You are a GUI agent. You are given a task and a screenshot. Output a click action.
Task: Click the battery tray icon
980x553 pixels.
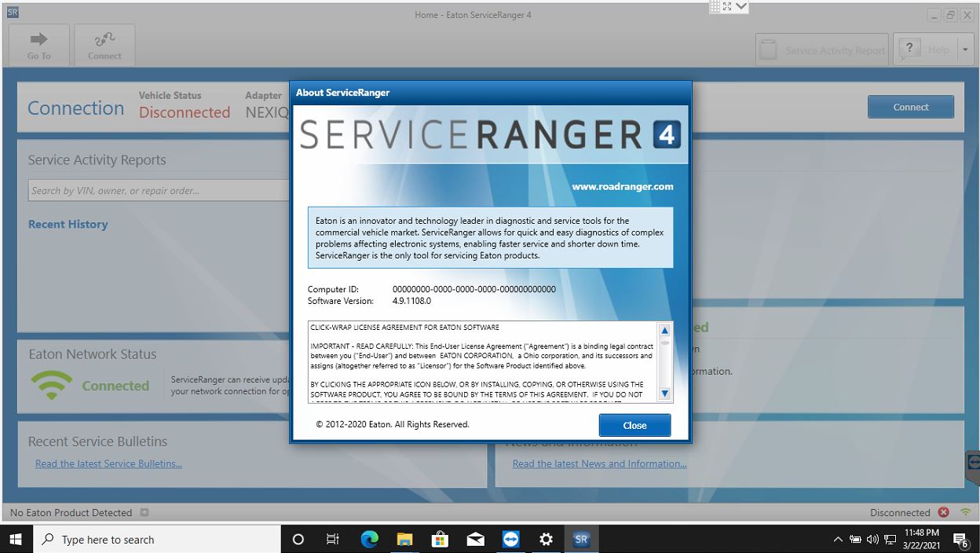(855, 540)
